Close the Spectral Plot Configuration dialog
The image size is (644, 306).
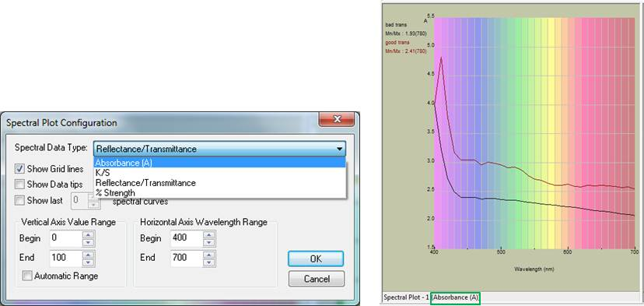337,120
